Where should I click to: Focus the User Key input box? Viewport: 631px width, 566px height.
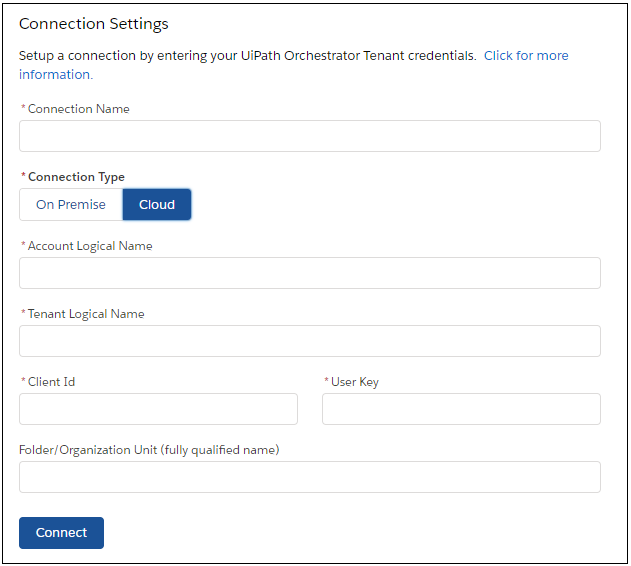461,409
